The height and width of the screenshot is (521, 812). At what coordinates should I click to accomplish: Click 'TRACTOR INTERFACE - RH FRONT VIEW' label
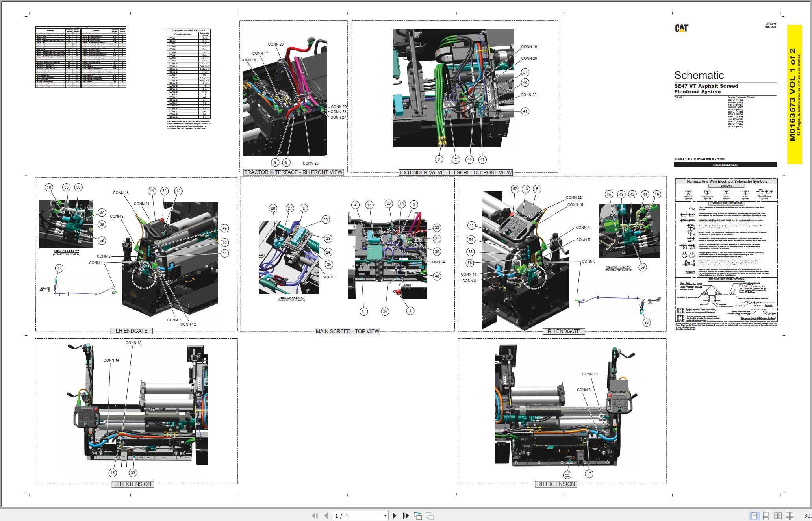[293, 172]
